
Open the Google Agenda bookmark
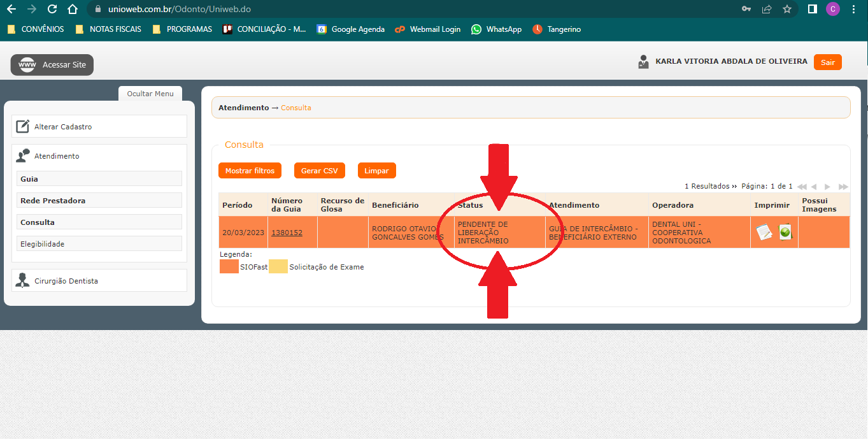coord(351,29)
